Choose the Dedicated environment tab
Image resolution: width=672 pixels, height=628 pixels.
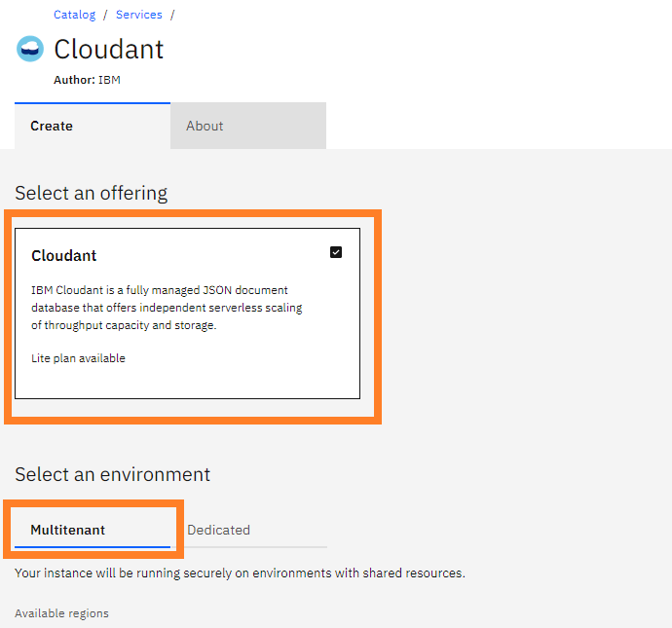tap(219, 530)
